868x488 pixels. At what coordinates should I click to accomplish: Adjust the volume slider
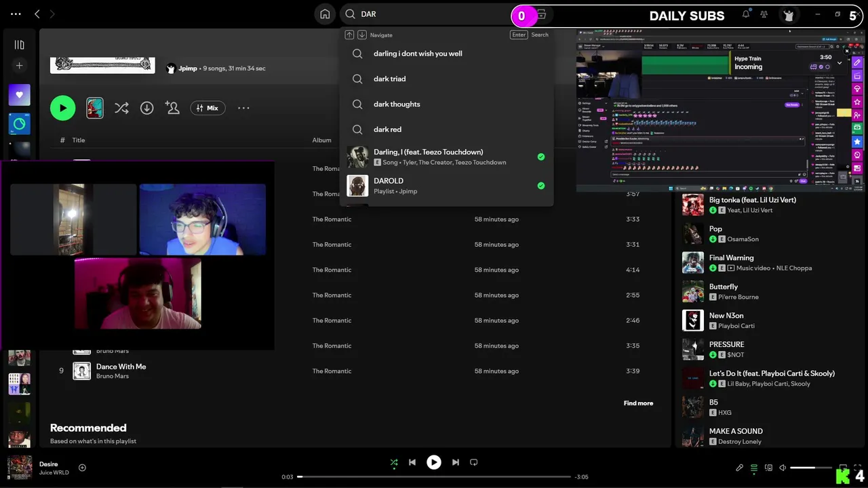tap(811, 468)
